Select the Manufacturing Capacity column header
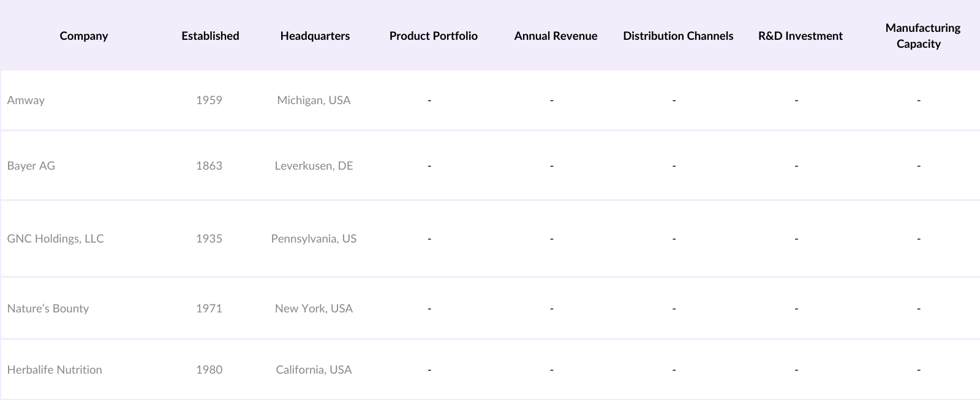Viewport: 980px width, 400px height. pos(922,36)
